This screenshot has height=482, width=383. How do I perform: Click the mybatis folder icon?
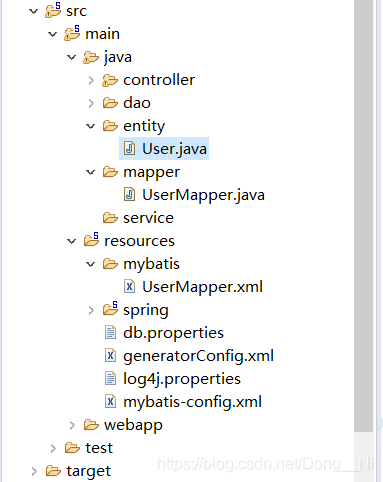(x=110, y=264)
